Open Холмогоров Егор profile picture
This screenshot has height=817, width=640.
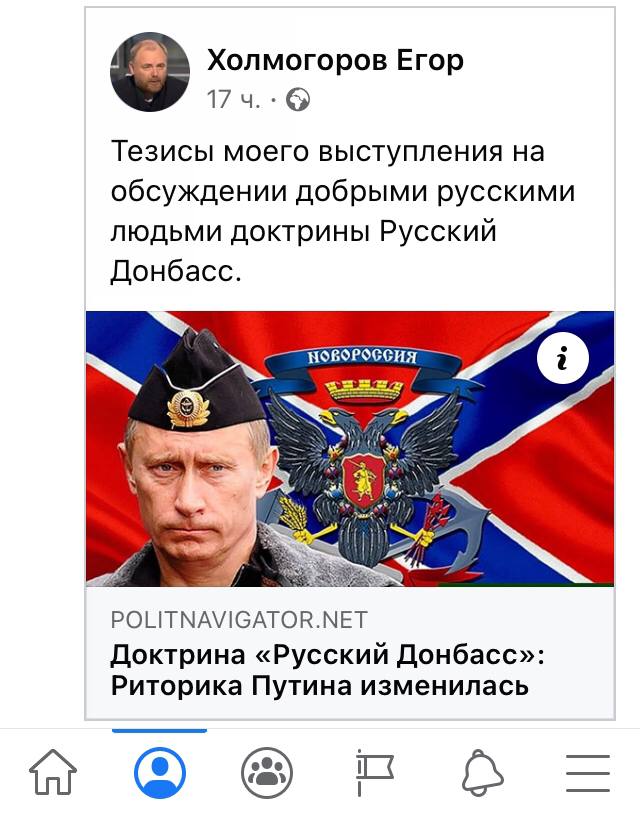point(150,72)
